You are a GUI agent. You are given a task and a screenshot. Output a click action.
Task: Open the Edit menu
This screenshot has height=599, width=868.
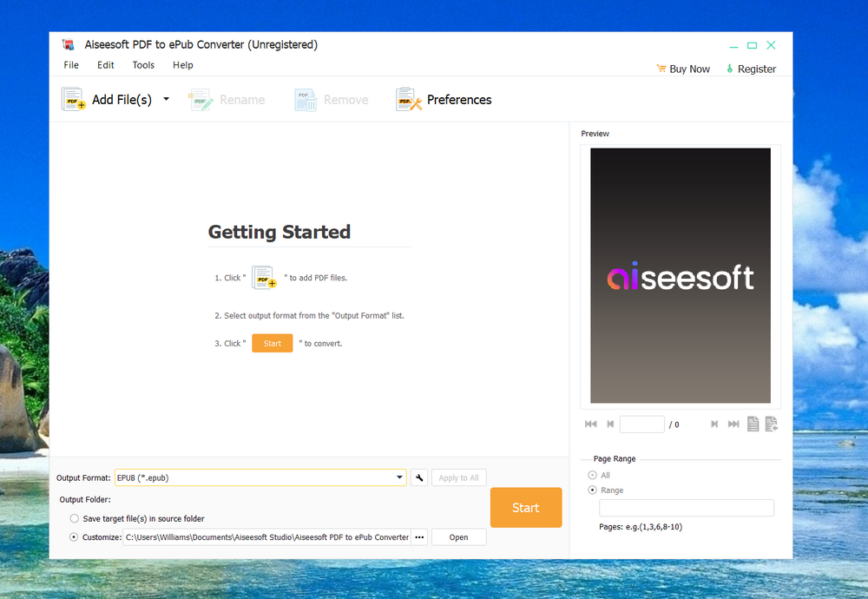[x=105, y=65]
